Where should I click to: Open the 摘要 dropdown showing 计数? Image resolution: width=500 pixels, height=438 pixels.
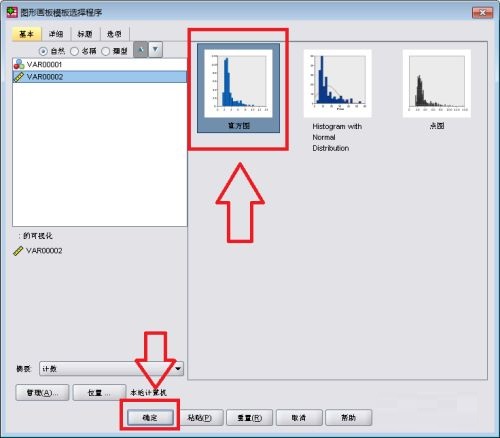click(111, 369)
